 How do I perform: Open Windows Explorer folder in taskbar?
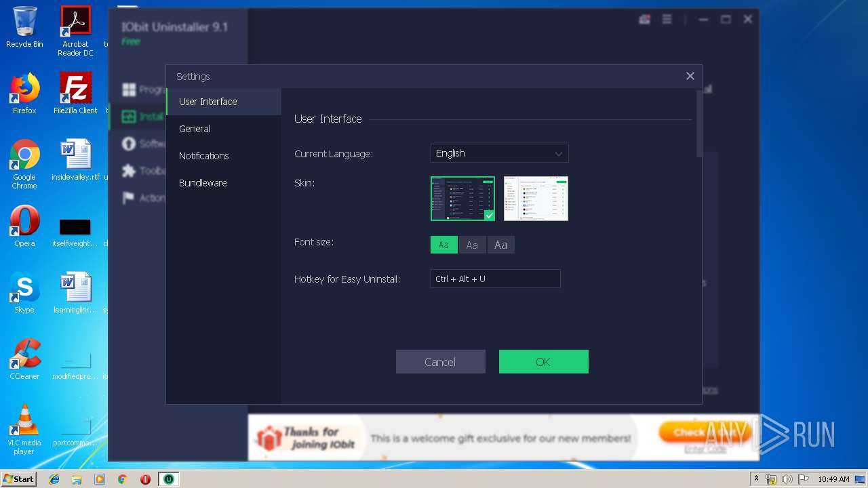click(x=77, y=479)
